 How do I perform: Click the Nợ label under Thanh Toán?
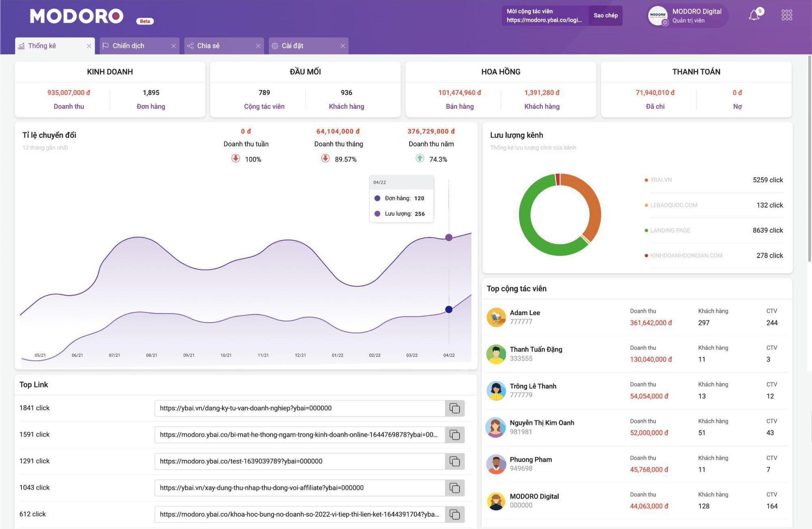[737, 106]
